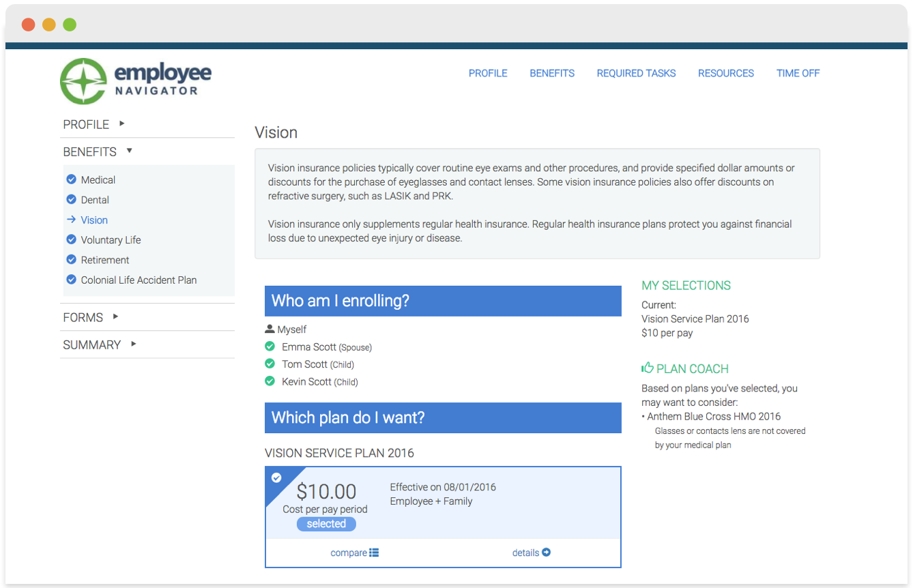The width and height of the screenshot is (913, 588).
Task: Click the checkmark icon beside Medical
Action: point(71,179)
